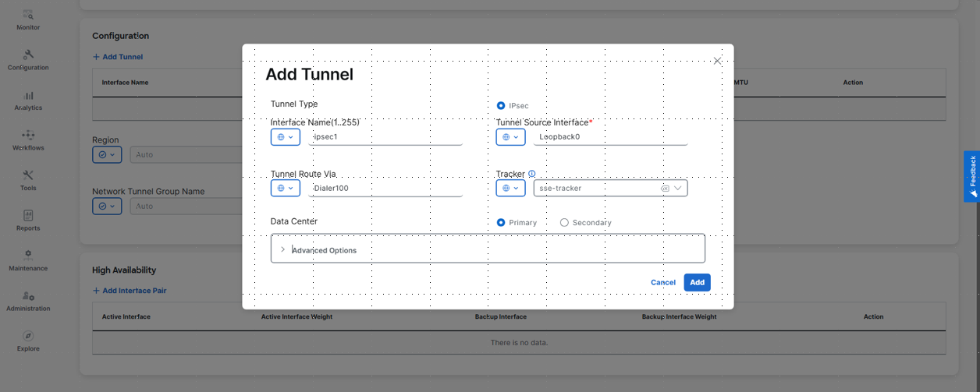
Task: Open Administration in the sidebar
Action: 28,300
